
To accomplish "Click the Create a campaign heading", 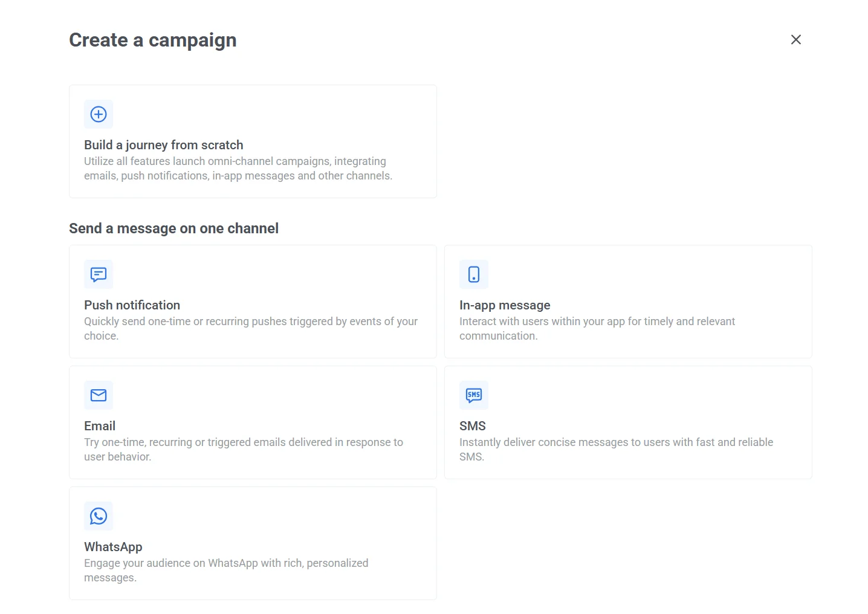I will [152, 40].
